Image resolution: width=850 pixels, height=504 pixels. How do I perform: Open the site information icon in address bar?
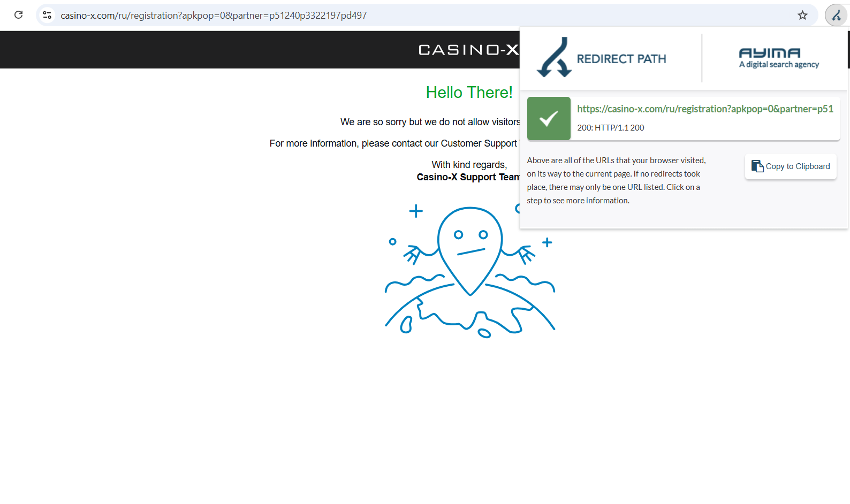[x=47, y=15]
